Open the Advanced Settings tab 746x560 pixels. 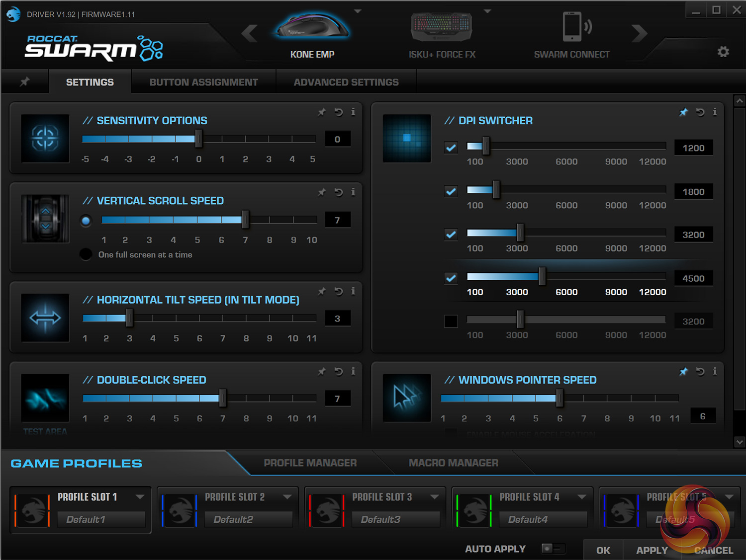346,82
